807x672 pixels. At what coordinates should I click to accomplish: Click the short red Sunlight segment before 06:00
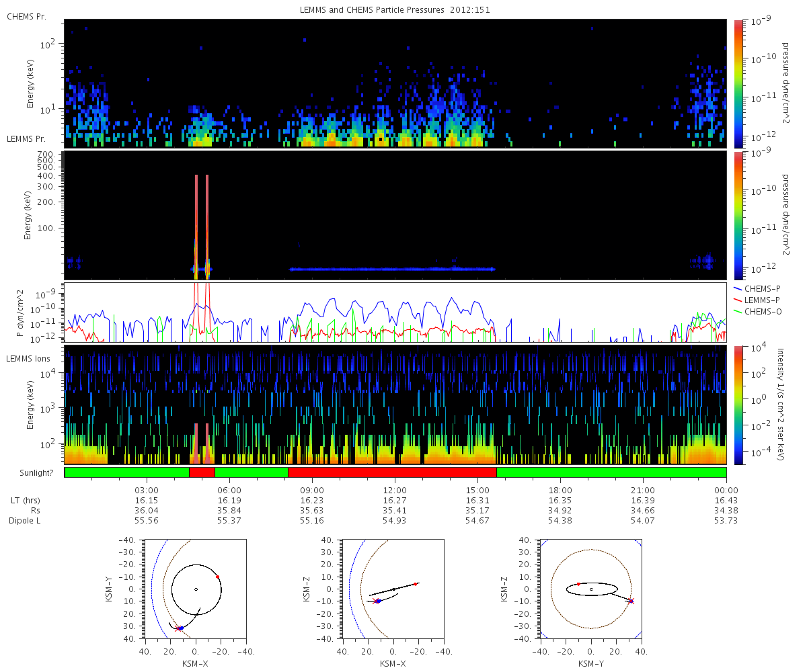pyautogui.click(x=202, y=472)
